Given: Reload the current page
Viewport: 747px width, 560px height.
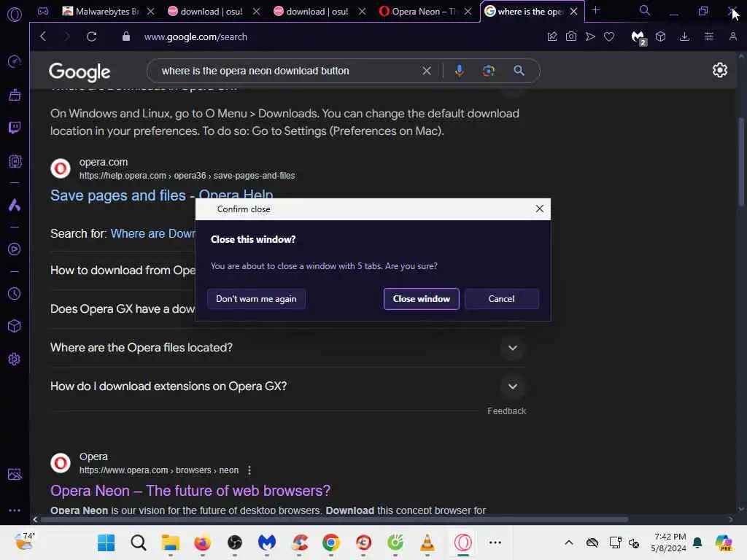Looking at the screenshot, I should 91,36.
